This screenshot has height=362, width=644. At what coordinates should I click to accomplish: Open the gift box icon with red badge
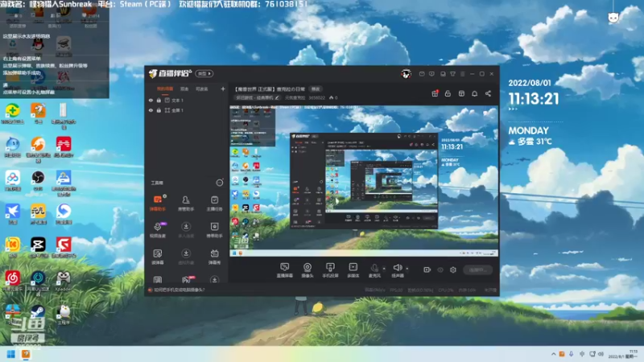435,93
